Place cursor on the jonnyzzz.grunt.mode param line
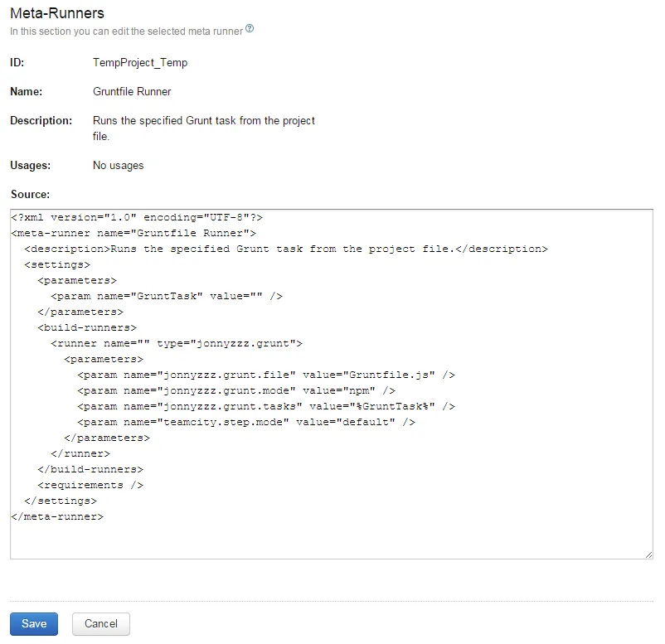The height and width of the screenshot is (644, 665). point(236,390)
